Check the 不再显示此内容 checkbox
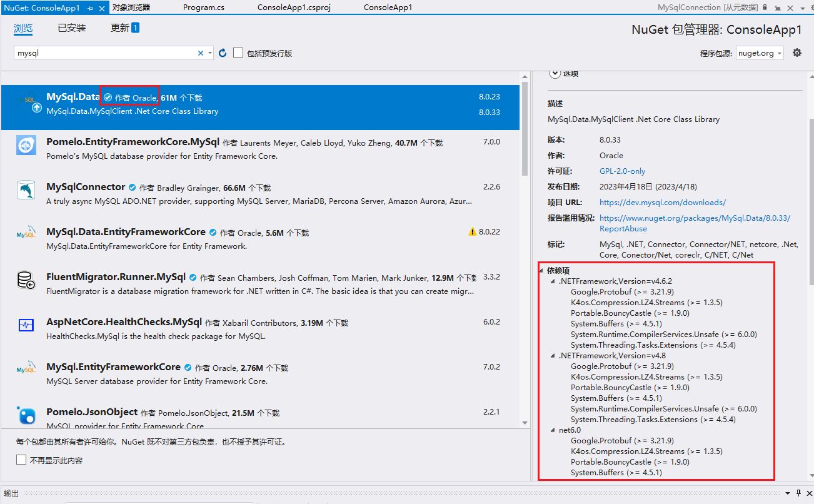The width and height of the screenshot is (814, 504). [21, 460]
